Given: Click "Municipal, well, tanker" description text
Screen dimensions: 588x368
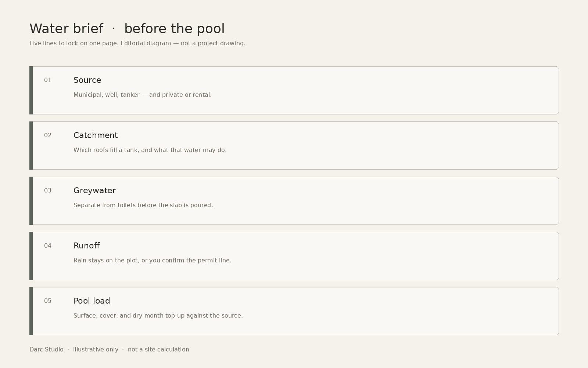Looking at the screenshot, I should point(143,95).
